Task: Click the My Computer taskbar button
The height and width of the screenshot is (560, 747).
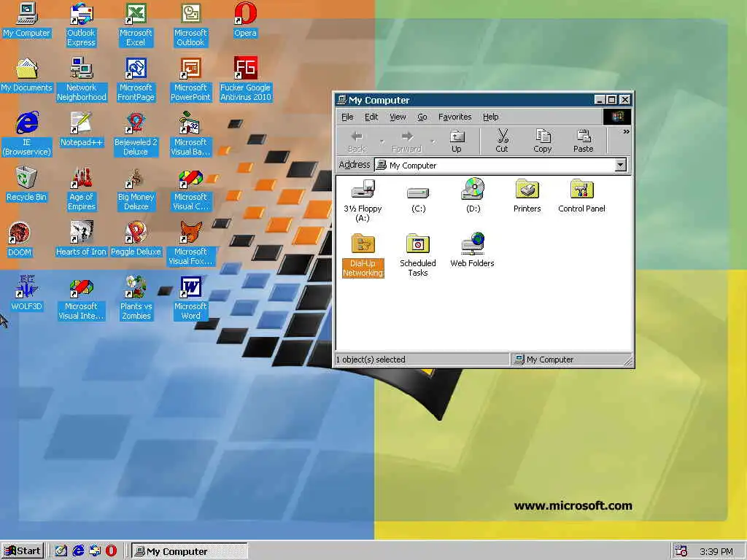Action: tap(190, 551)
